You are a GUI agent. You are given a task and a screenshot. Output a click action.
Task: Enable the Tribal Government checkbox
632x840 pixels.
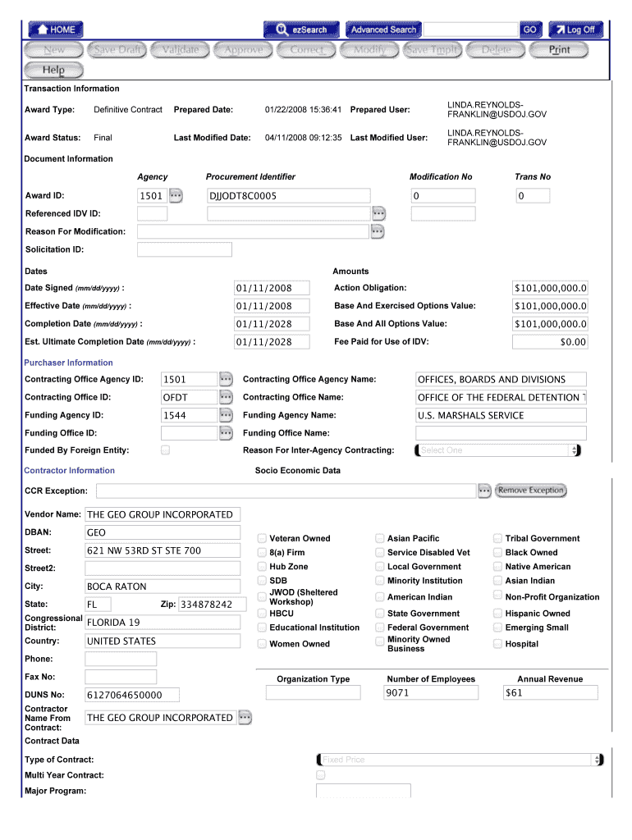(x=497, y=539)
